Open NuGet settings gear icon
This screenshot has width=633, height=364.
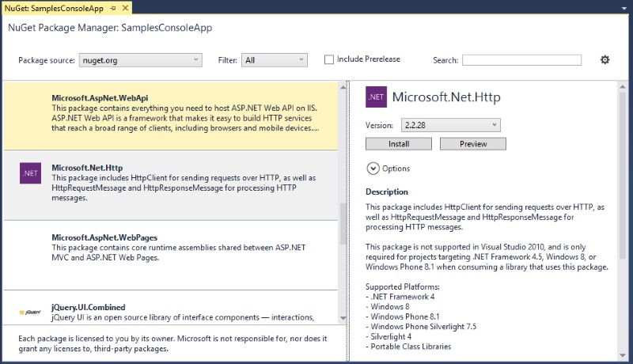(x=605, y=60)
